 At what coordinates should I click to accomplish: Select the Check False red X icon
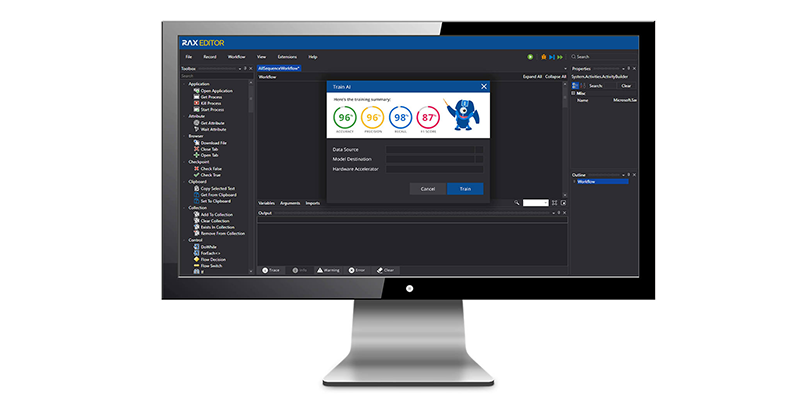[x=196, y=168]
